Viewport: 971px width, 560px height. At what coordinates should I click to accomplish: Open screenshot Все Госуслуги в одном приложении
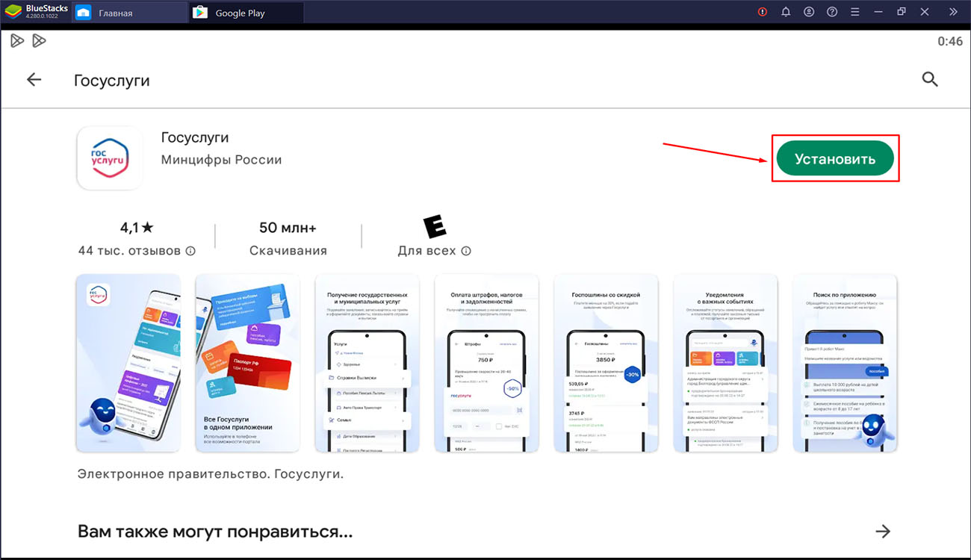pyautogui.click(x=247, y=363)
